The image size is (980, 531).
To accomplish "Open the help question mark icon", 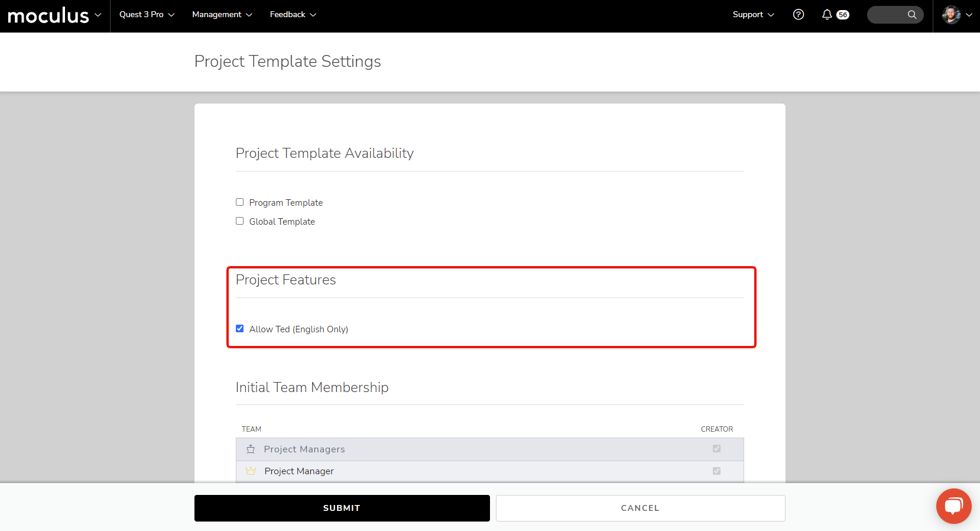I will pos(798,15).
